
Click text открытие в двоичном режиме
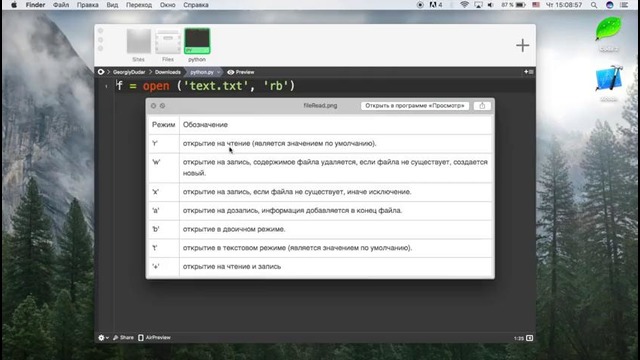(x=234, y=229)
